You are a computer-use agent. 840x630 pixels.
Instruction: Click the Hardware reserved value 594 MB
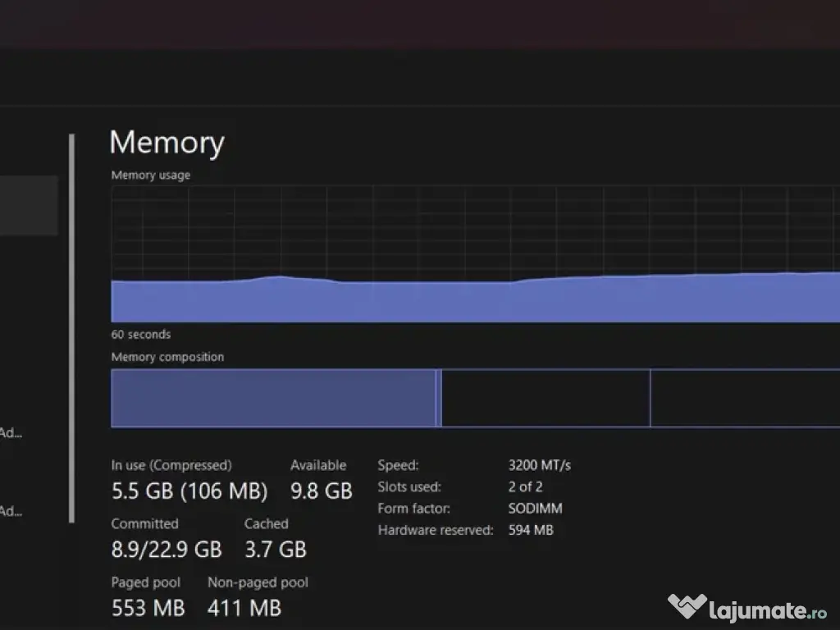pos(531,530)
